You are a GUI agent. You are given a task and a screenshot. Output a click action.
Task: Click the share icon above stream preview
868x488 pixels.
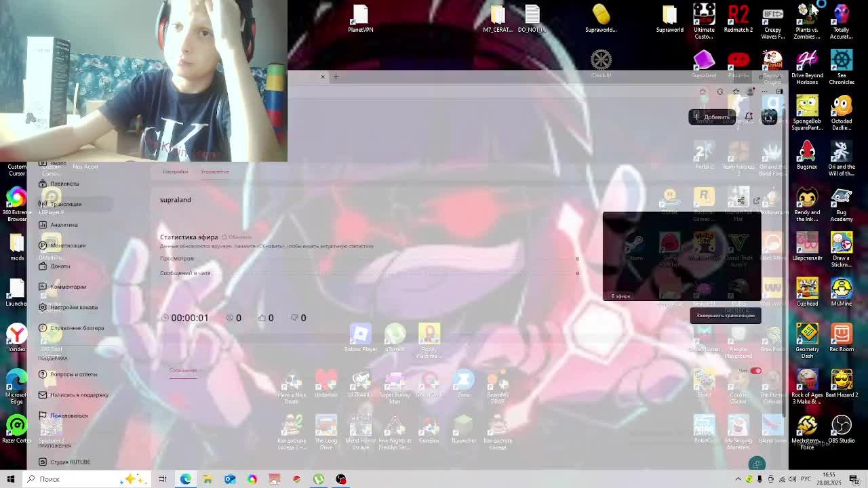[741, 201]
